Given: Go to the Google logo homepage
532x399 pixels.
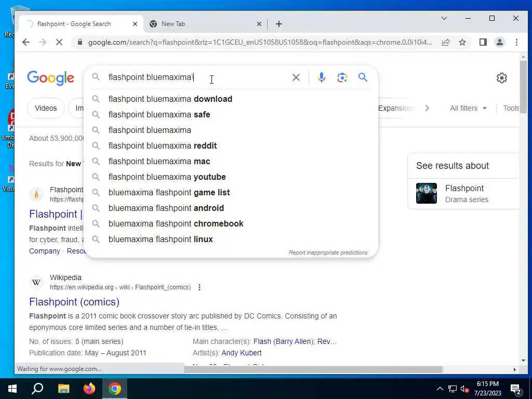Looking at the screenshot, I should pyautogui.click(x=50, y=78).
